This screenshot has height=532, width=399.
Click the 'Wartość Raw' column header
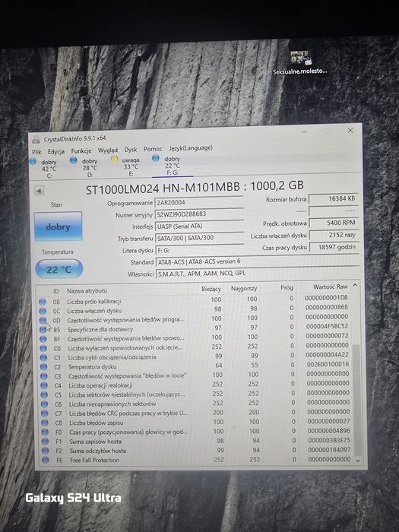click(330, 287)
